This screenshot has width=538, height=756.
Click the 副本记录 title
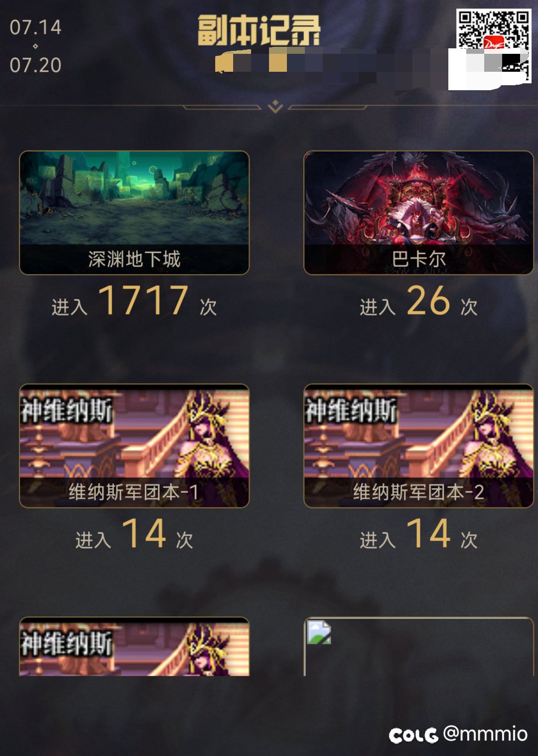pos(259,30)
